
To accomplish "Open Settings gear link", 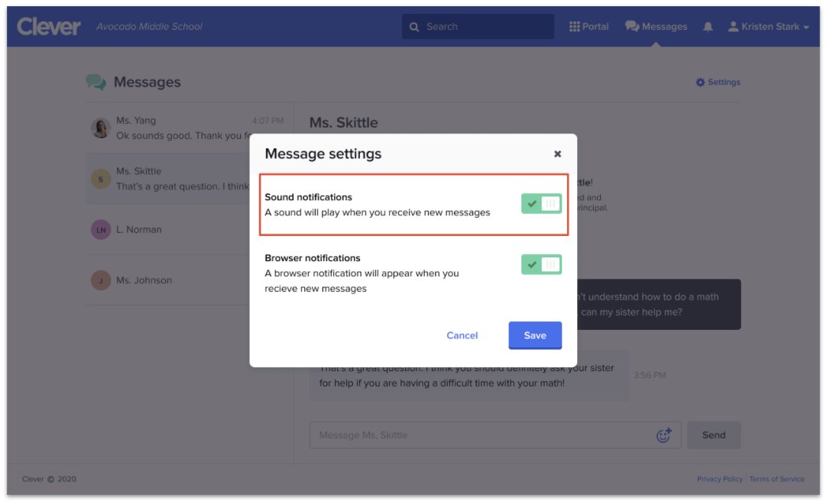I will pyautogui.click(x=718, y=82).
